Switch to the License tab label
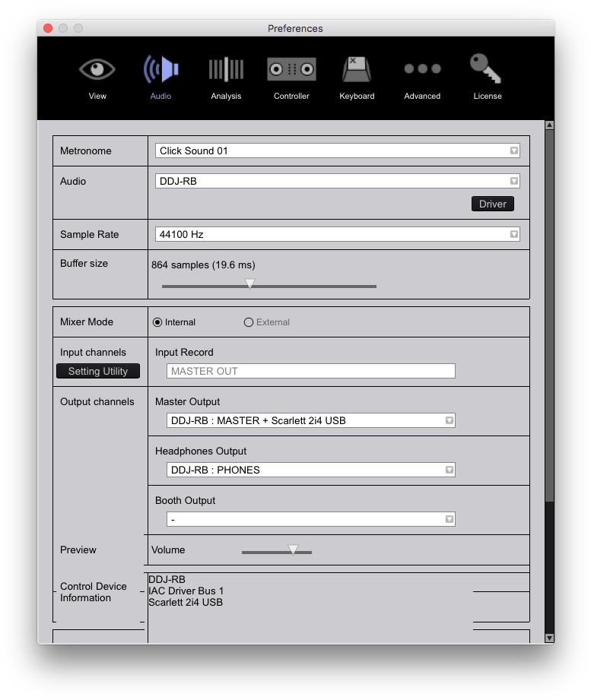Viewport: 591px width, 700px height. click(x=488, y=96)
